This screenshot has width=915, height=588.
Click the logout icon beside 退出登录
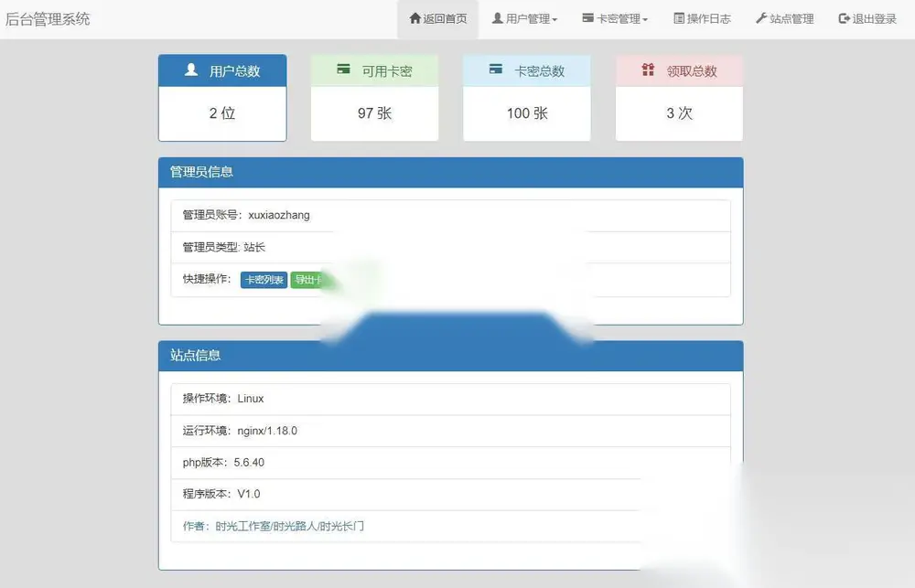[x=844, y=18]
